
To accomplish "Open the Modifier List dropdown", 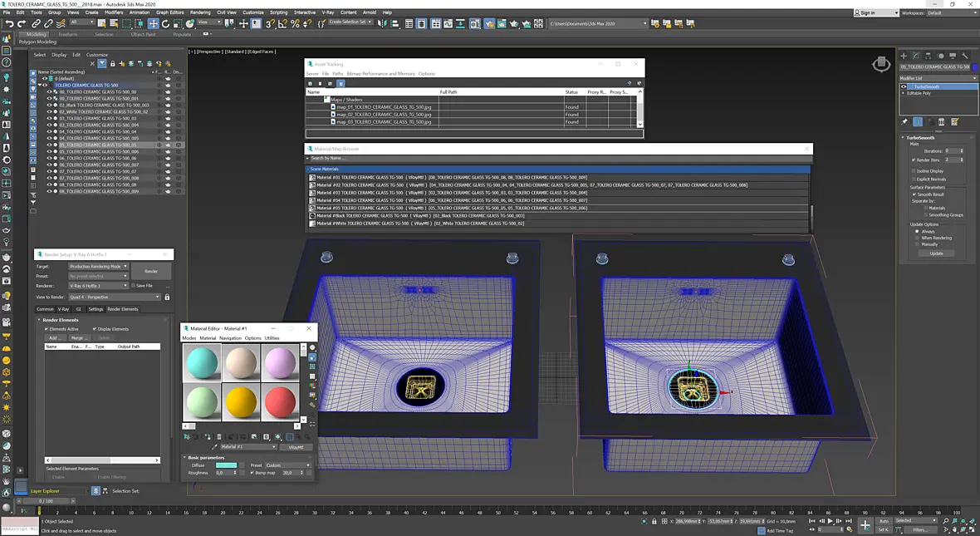I will 938,78.
